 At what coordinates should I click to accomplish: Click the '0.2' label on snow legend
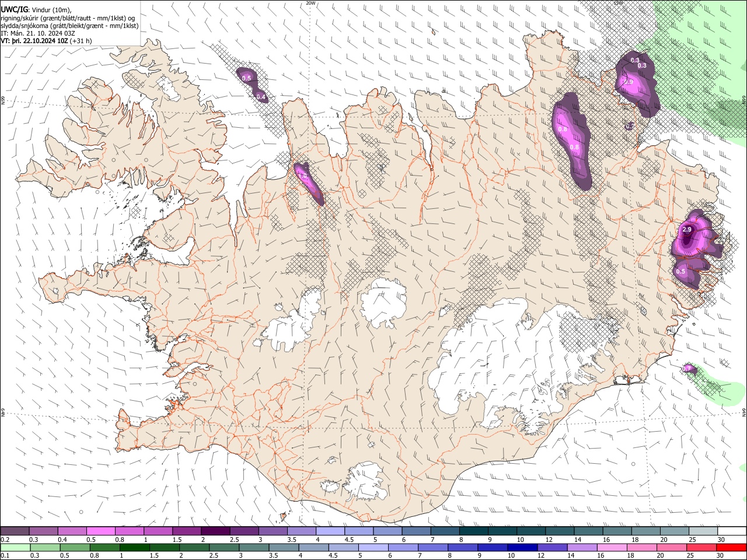point(6,540)
